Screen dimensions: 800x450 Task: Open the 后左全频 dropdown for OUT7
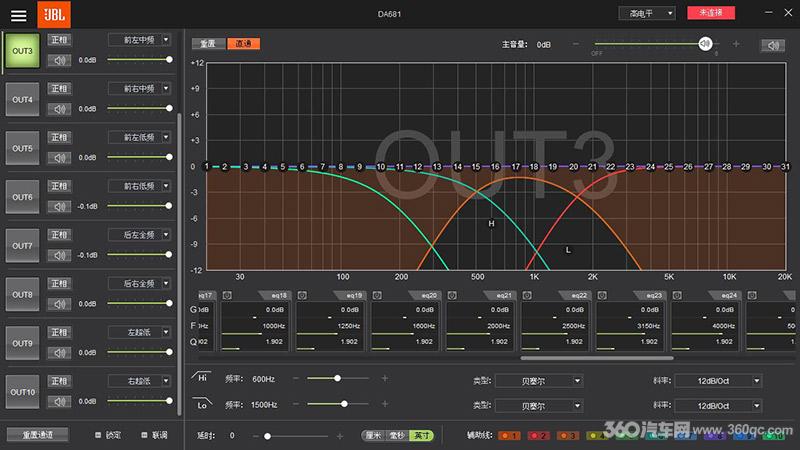tap(139, 235)
